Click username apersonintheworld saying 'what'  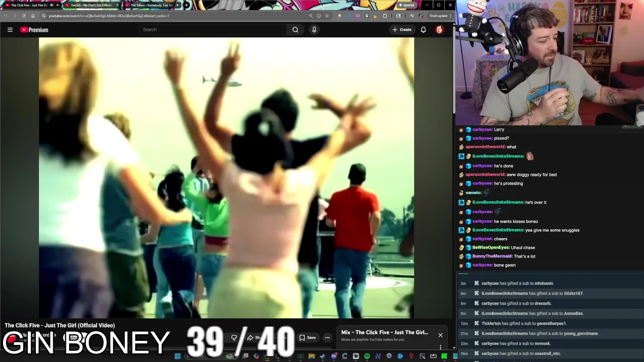[485, 147]
